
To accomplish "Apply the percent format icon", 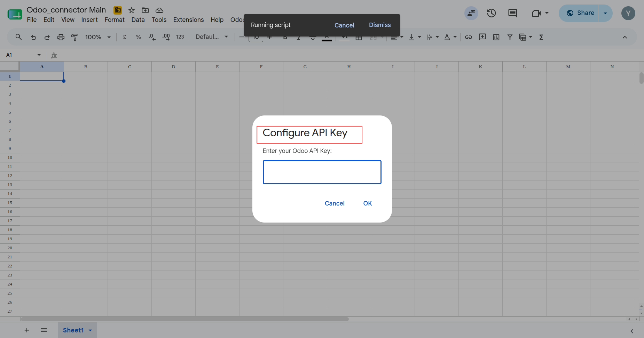I will [138, 37].
